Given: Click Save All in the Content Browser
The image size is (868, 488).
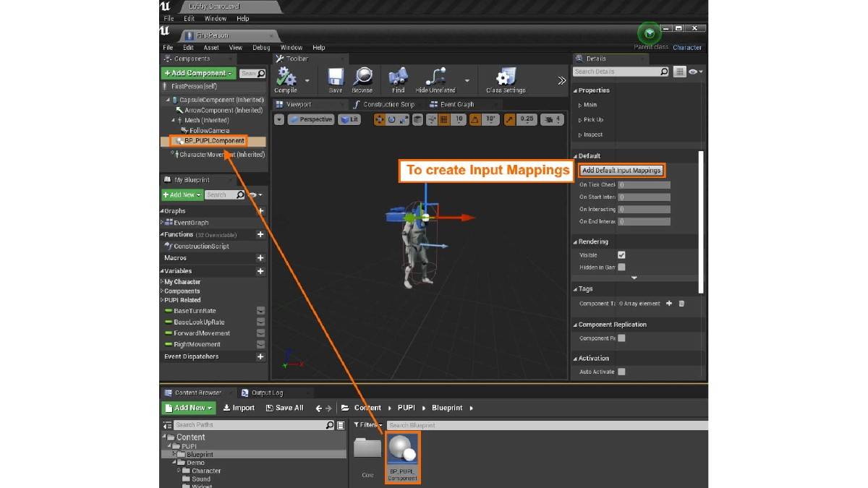Looking at the screenshot, I should coord(284,408).
